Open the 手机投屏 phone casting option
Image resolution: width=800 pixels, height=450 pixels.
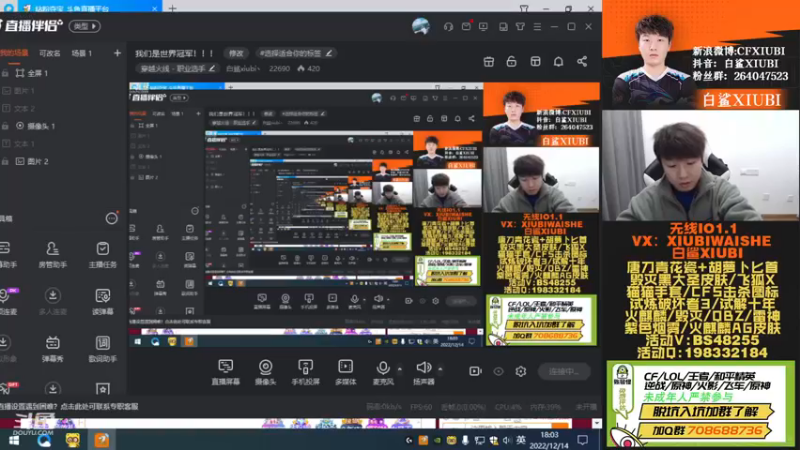pos(305,371)
